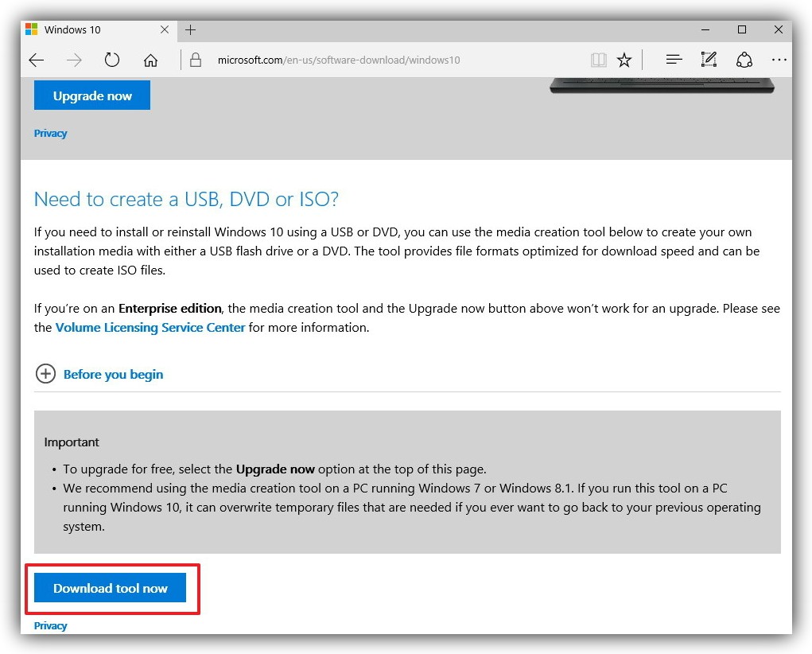
Task: Open the Hub lines icon
Action: coord(674,60)
